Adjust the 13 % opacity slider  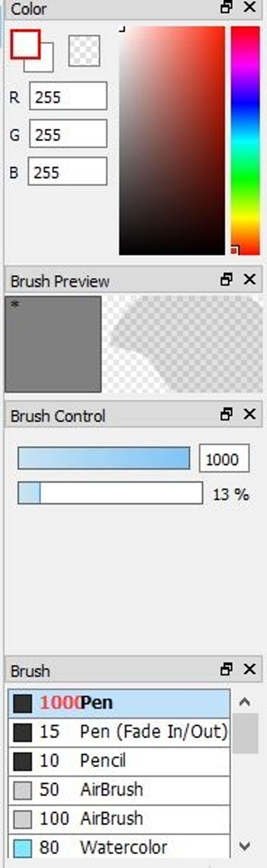pyautogui.click(x=110, y=493)
